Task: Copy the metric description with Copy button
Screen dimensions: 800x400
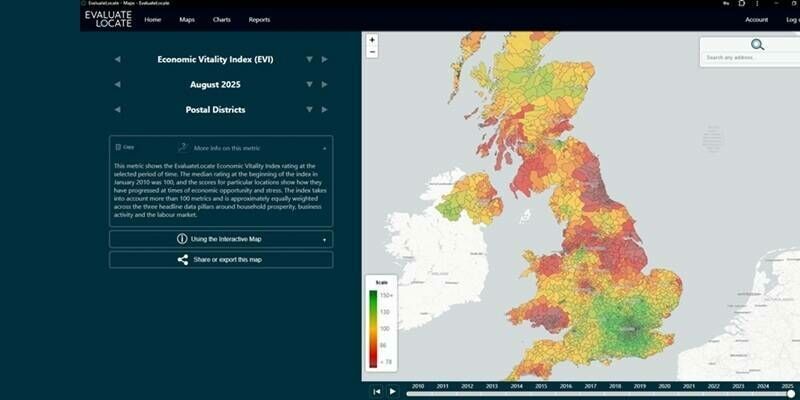Action: pyautogui.click(x=125, y=147)
